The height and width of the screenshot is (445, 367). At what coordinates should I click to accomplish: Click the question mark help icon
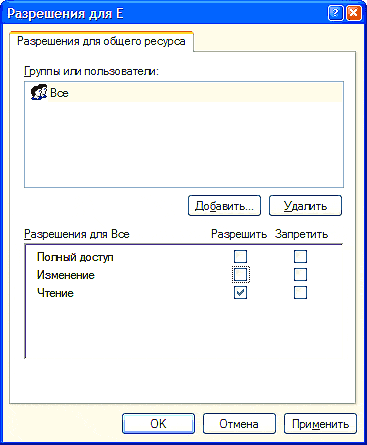[x=335, y=13]
